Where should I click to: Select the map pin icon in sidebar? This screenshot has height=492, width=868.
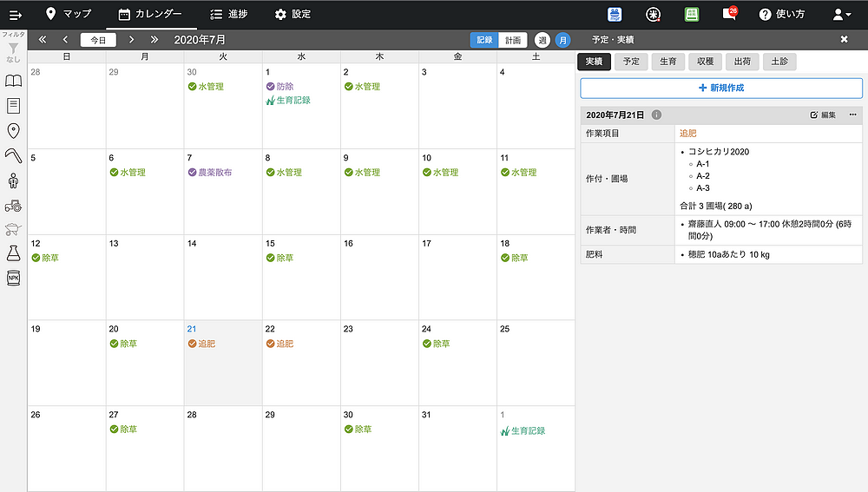click(13, 131)
